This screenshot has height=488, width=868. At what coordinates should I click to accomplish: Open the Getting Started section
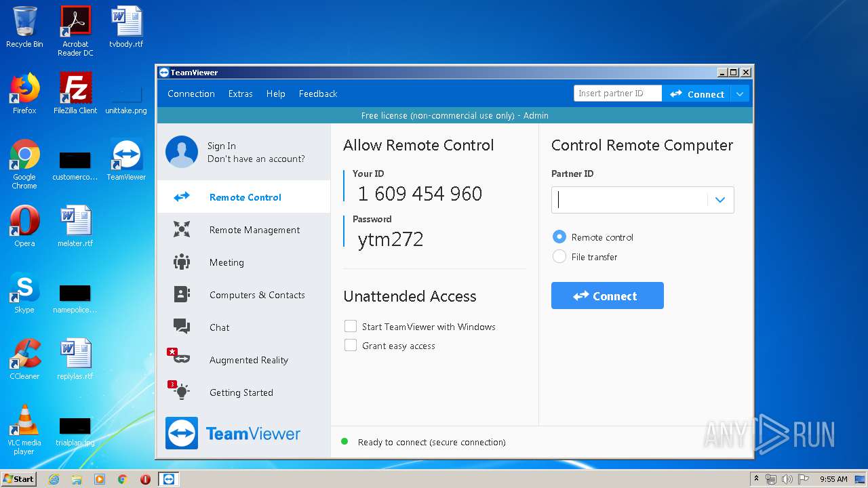pos(244,392)
